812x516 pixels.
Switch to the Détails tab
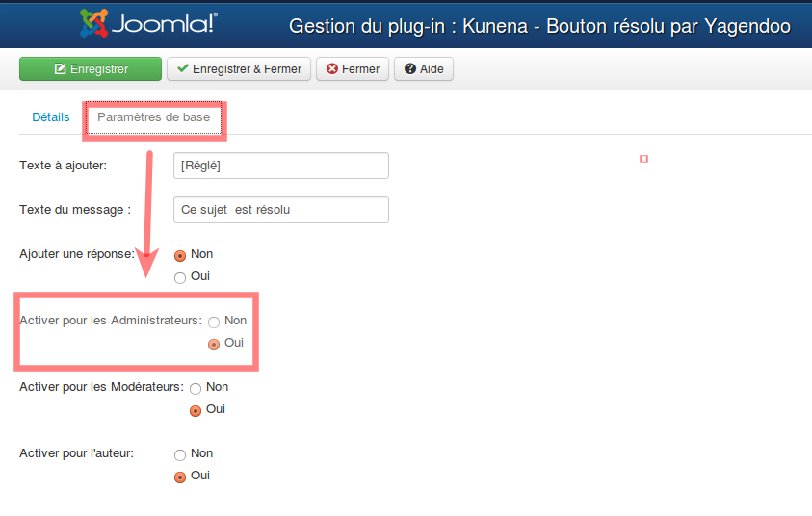(x=51, y=117)
